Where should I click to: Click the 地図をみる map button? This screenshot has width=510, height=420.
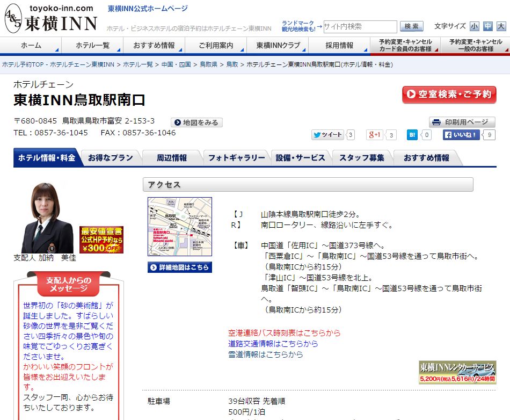[196, 122]
